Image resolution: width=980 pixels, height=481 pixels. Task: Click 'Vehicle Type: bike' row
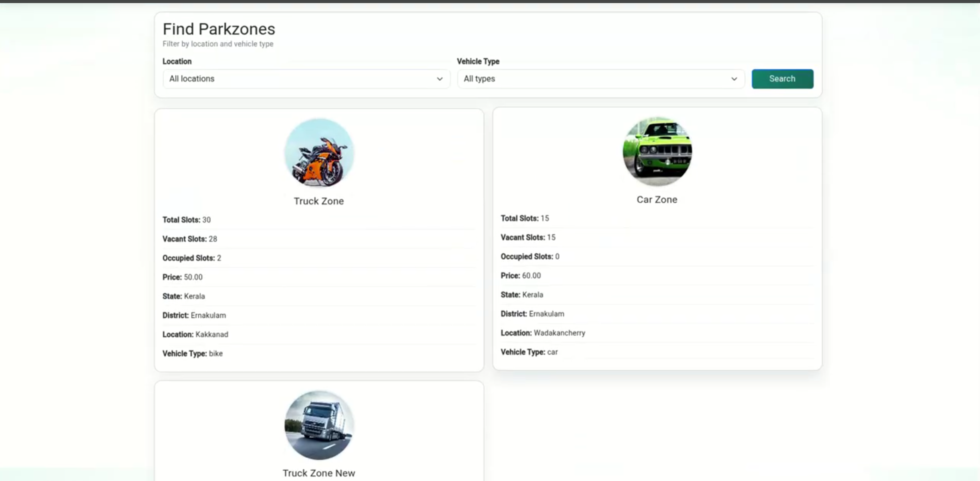click(x=319, y=353)
